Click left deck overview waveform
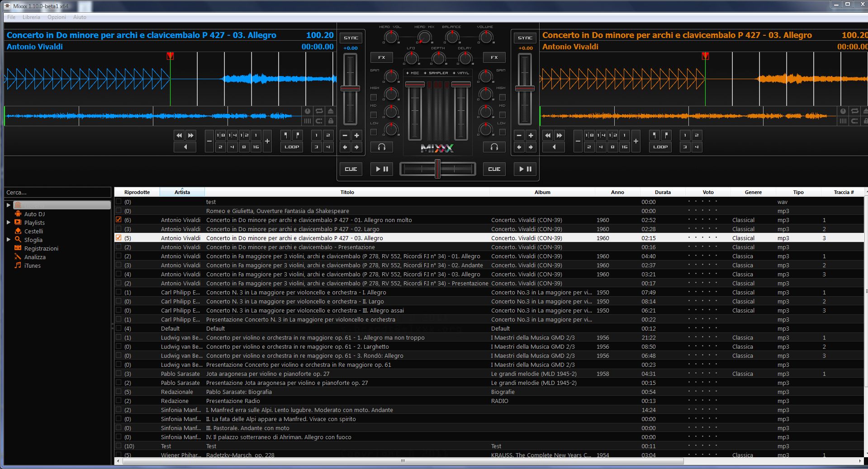The width and height of the screenshot is (868, 469). (x=153, y=116)
